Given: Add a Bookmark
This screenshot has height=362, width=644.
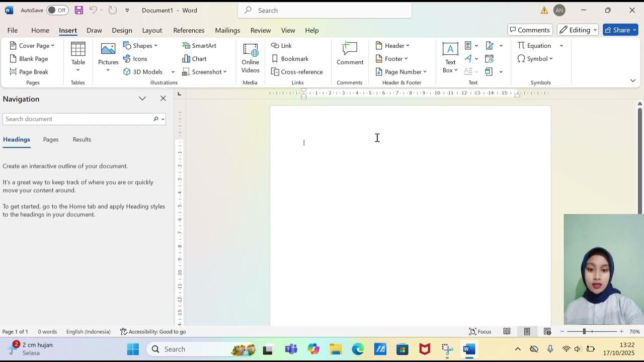Looking at the screenshot, I should click(x=290, y=59).
